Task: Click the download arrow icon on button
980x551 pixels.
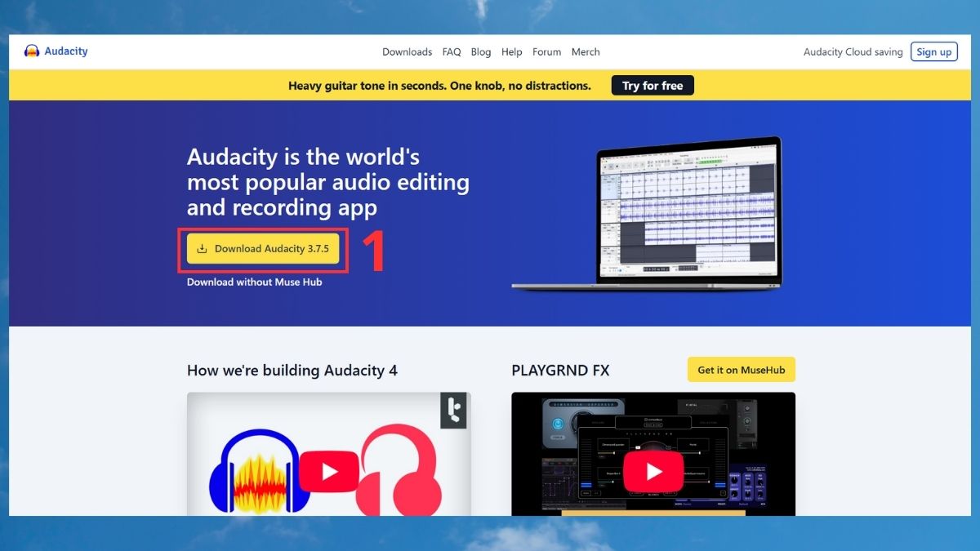Action: (x=203, y=249)
